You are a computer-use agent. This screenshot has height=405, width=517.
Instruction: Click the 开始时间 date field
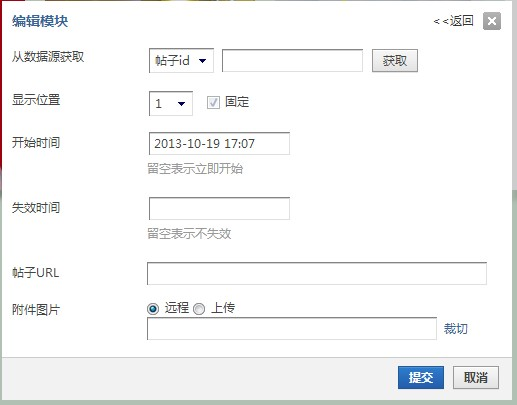pos(219,143)
